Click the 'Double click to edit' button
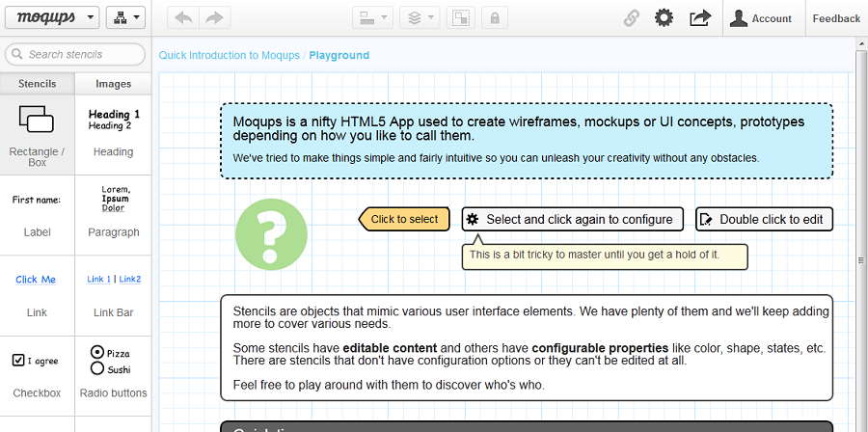 pyautogui.click(x=764, y=219)
